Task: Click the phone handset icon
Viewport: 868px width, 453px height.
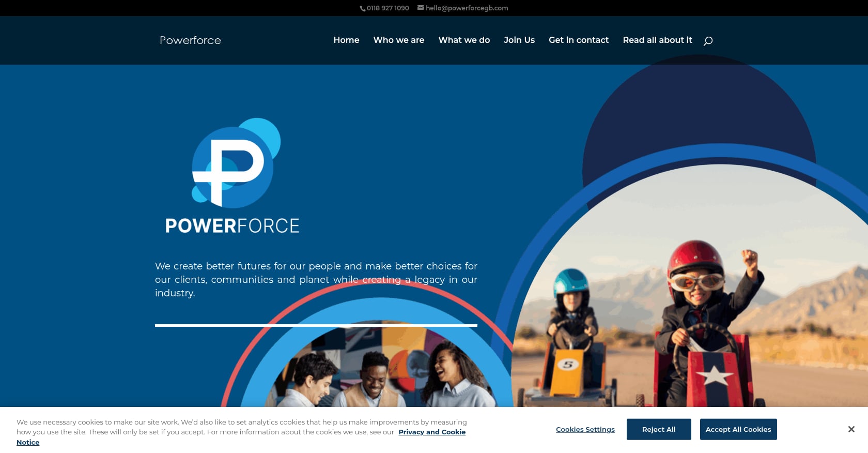Action: click(363, 8)
